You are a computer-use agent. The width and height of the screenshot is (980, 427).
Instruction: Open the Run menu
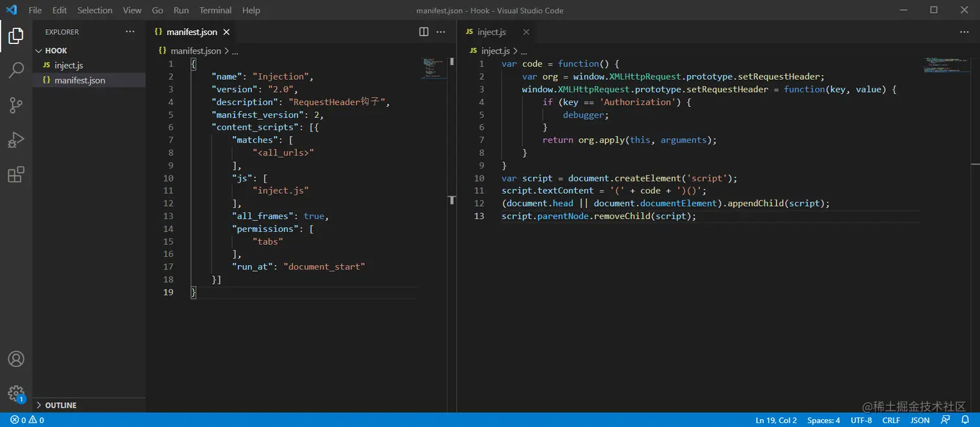click(181, 10)
